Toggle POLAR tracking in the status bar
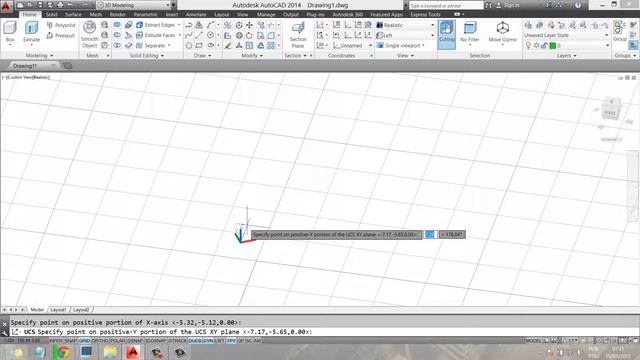The height and width of the screenshot is (360, 640). [x=118, y=341]
